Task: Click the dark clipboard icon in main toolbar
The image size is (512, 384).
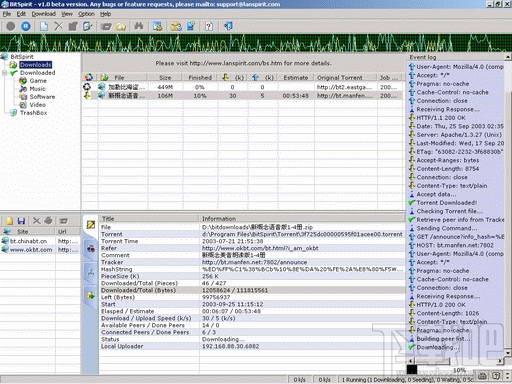Action: tap(73, 26)
